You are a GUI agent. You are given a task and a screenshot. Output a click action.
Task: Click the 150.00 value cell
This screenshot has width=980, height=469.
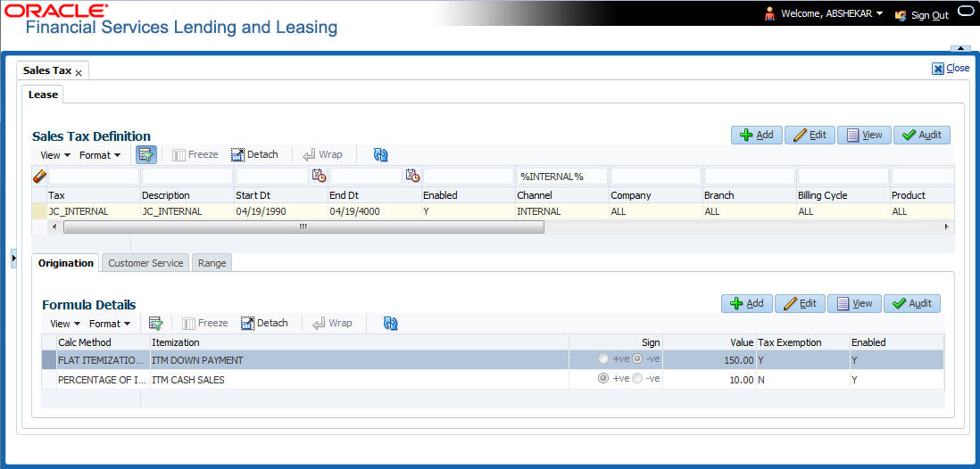[x=710, y=359]
